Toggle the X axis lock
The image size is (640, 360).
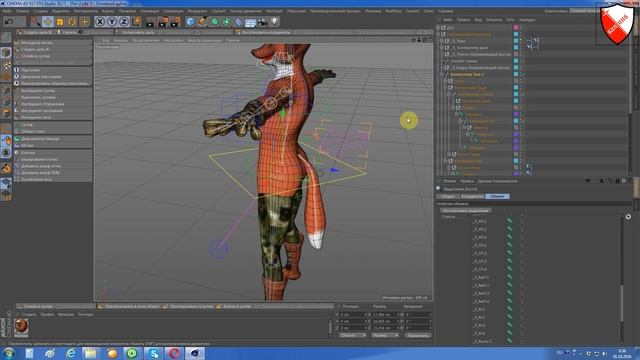tap(100, 22)
